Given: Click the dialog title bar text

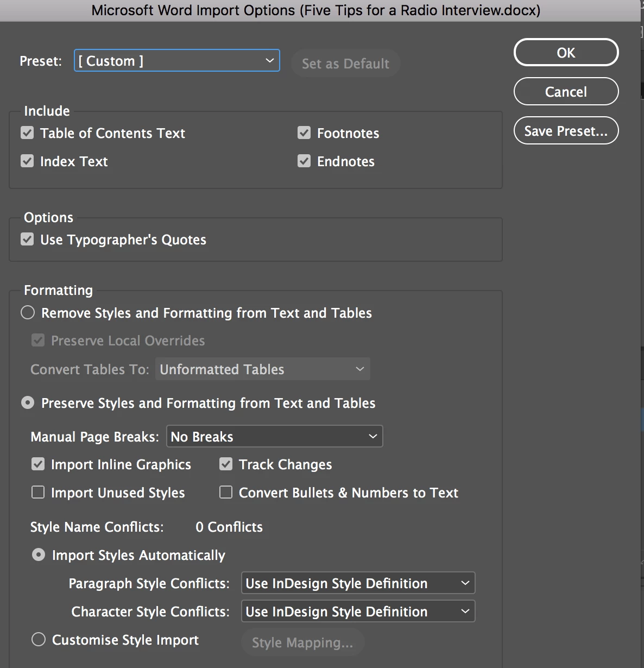Looking at the screenshot, I should (316, 10).
